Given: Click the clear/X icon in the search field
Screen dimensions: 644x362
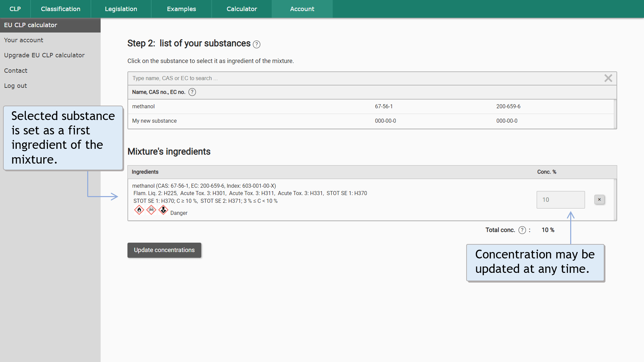Looking at the screenshot, I should point(608,78).
